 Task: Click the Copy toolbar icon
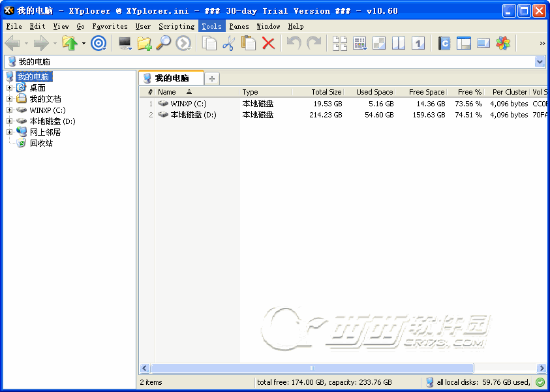pos(209,44)
